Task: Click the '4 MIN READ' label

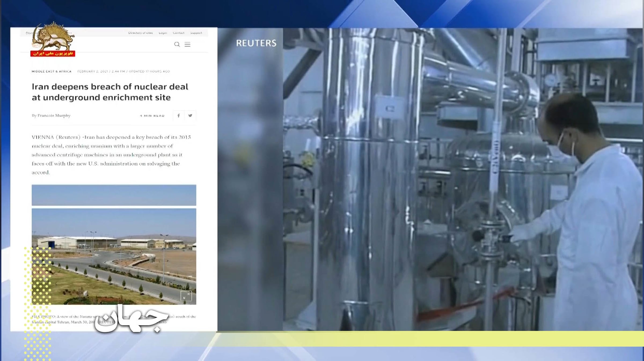Action: (152, 116)
